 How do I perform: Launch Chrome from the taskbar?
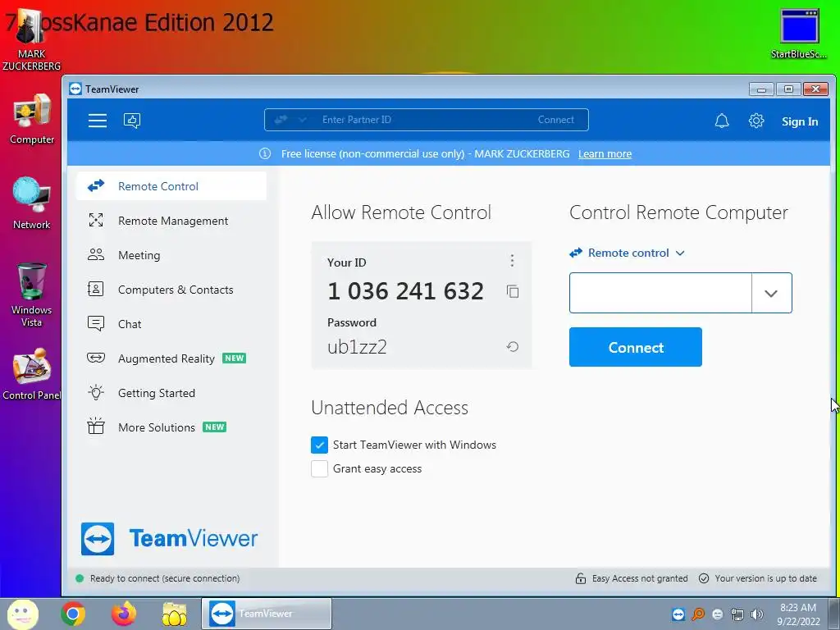[x=73, y=614]
